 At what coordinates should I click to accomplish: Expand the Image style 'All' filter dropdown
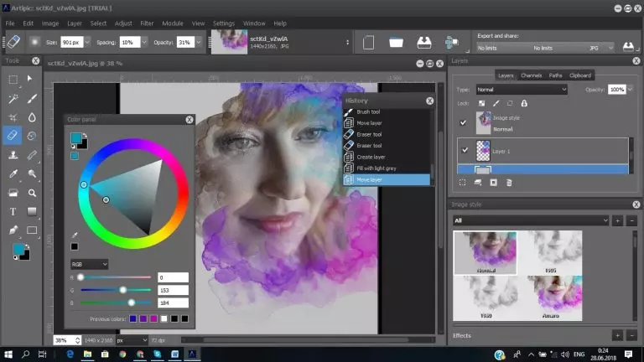[531, 220]
